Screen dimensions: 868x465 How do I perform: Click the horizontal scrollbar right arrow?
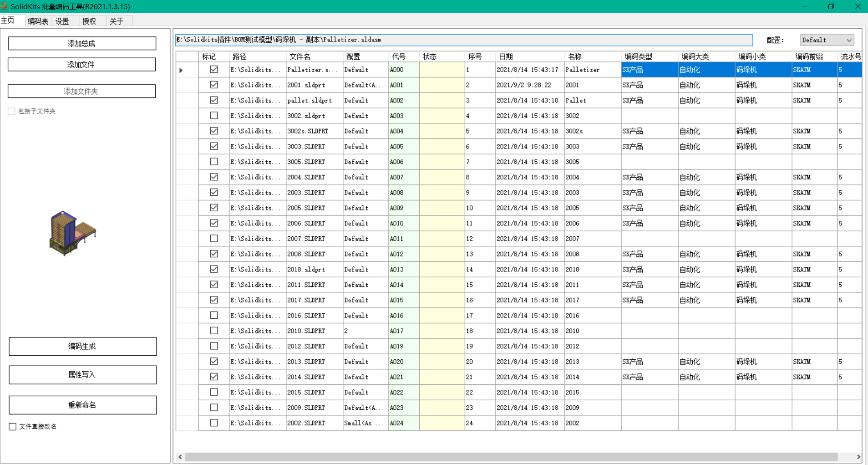(x=858, y=457)
